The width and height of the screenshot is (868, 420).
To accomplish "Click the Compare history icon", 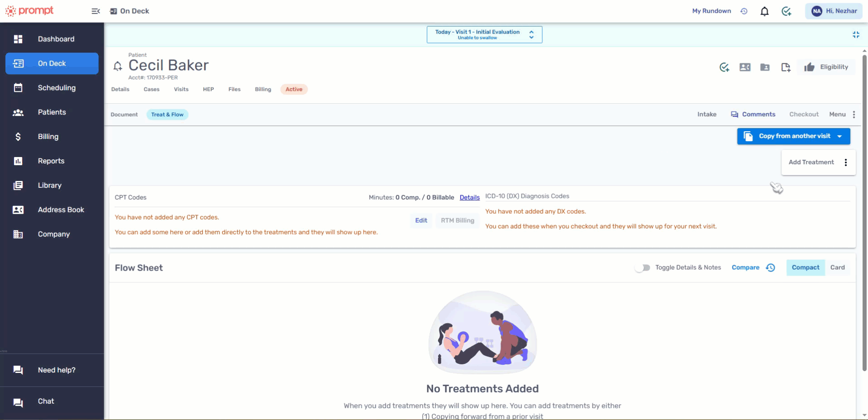I will 771,268.
